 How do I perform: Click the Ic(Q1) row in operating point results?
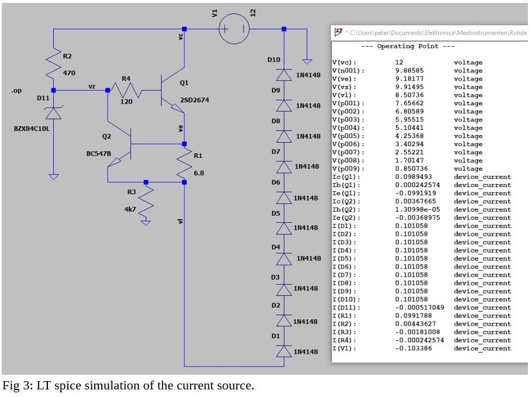click(x=421, y=177)
